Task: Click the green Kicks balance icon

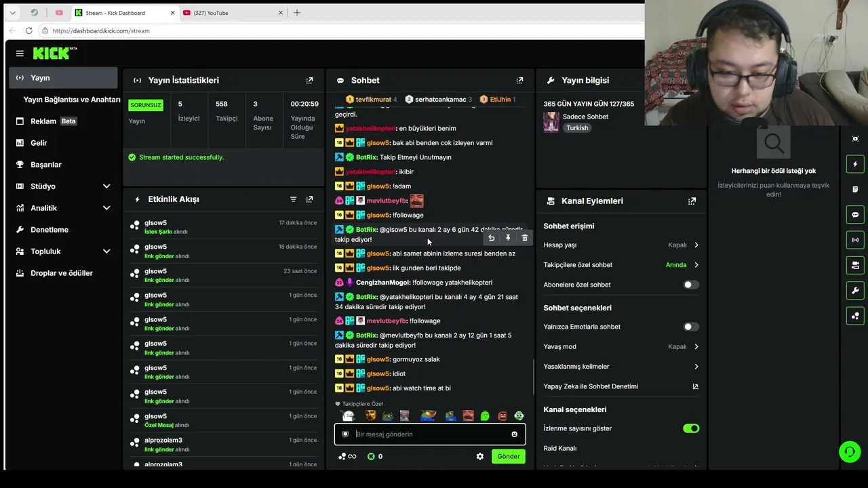Action: [371, 457]
